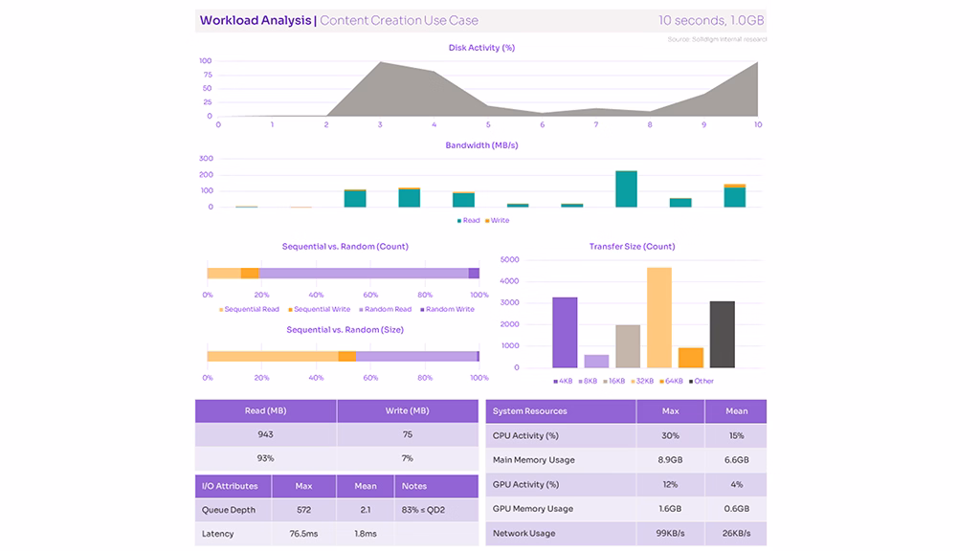Click the 99KB/s network max value
The height and width of the screenshot is (551, 980).
pyautogui.click(x=670, y=534)
